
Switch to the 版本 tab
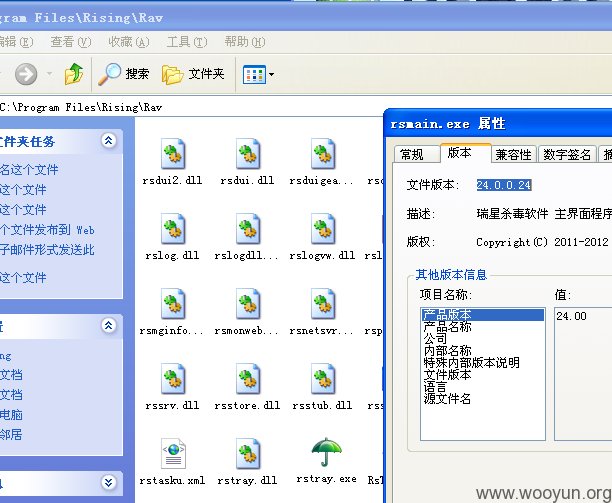pyautogui.click(x=465, y=153)
